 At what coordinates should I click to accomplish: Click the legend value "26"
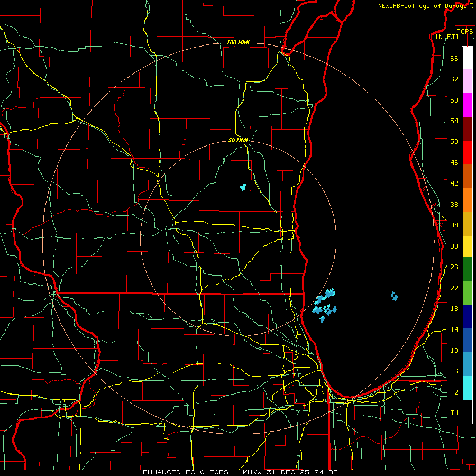(454, 267)
